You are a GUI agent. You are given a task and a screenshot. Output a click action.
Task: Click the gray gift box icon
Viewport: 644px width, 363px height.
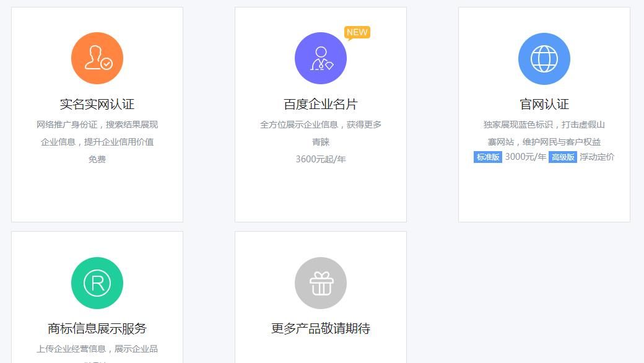tap(320, 283)
